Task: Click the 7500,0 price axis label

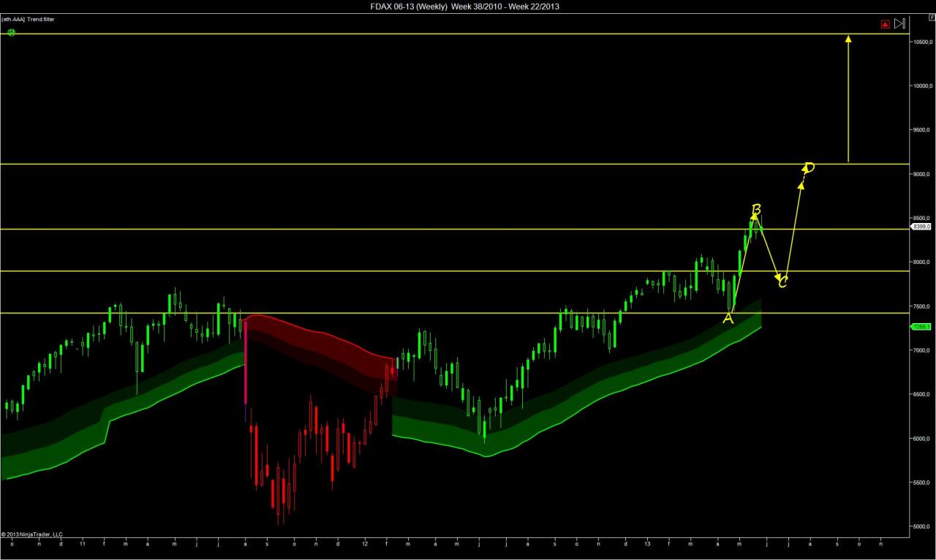Action: (x=921, y=306)
